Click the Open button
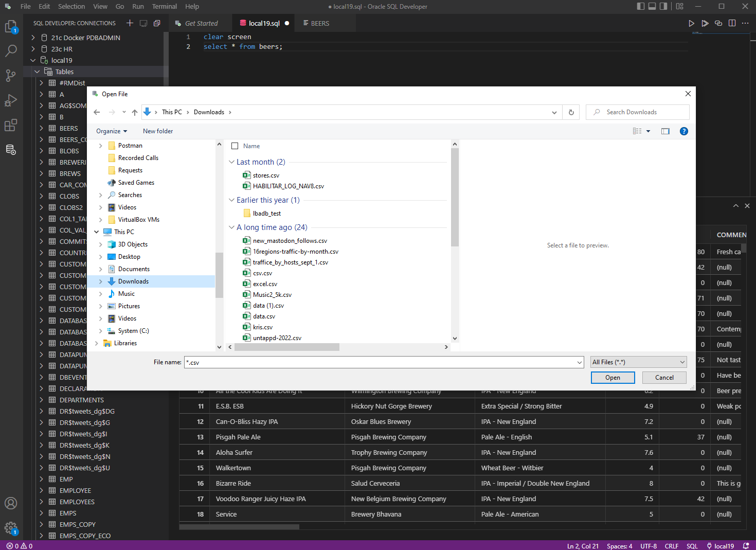Image resolution: width=756 pixels, height=550 pixels. [x=613, y=378]
